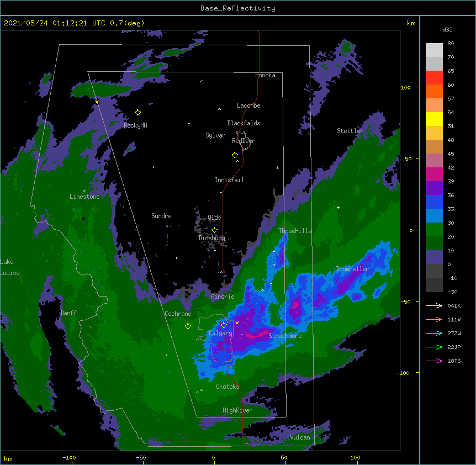Click the 18TS legend text
Screen dimensions: 476x465
click(454, 361)
